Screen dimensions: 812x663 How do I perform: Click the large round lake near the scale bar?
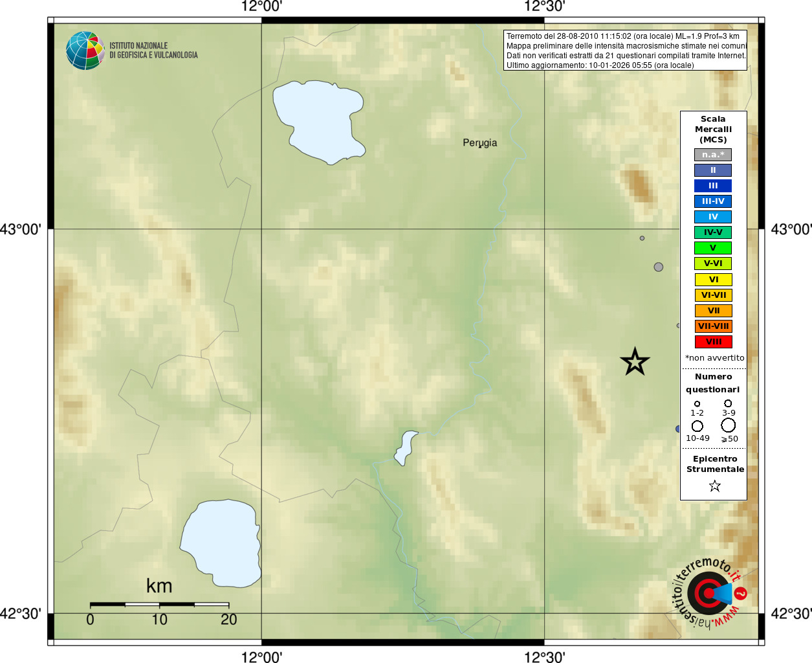pos(221,543)
